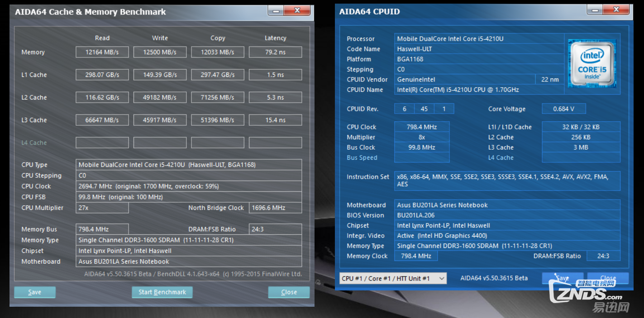
Task: Select Memory Read value 12164 MB/s
Action: coord(102,52)
